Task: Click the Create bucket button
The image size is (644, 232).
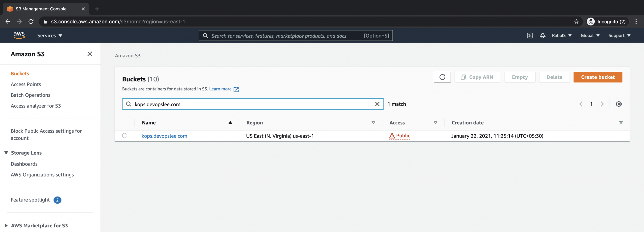Action: point(597,77)
